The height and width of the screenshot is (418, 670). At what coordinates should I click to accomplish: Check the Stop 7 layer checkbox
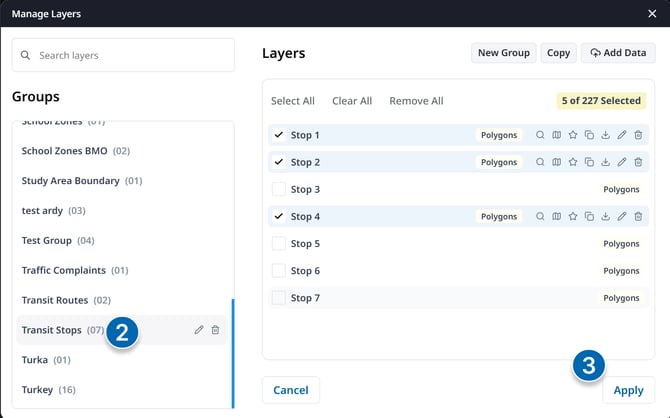(279, 298)
